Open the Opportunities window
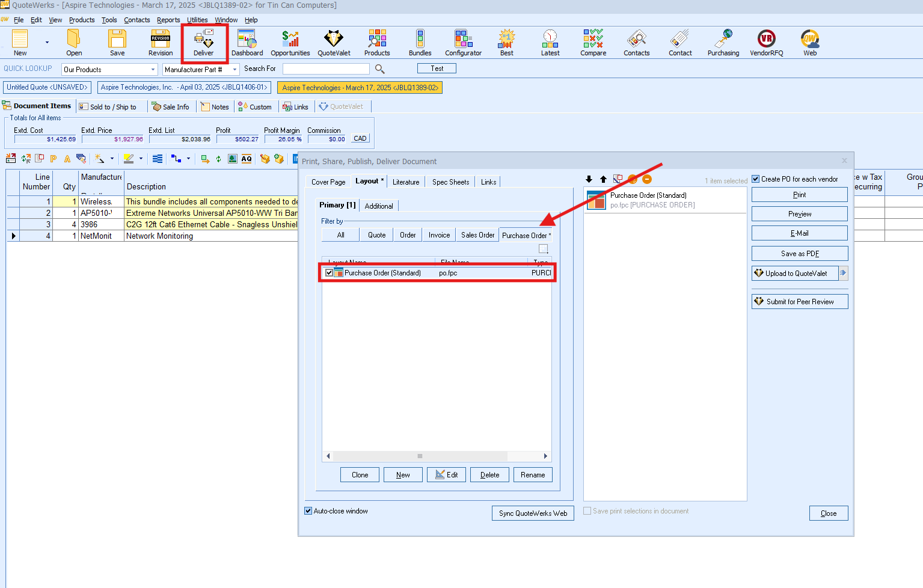The width and height of the screenshot is (923, 588). click(x=290, y=43)
